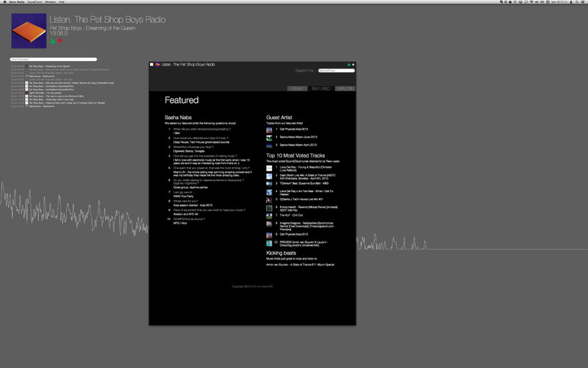This screenshot has height=368, width=588.
Task: Click the Guest Artist section heading
Action: (x=279, y=118)
